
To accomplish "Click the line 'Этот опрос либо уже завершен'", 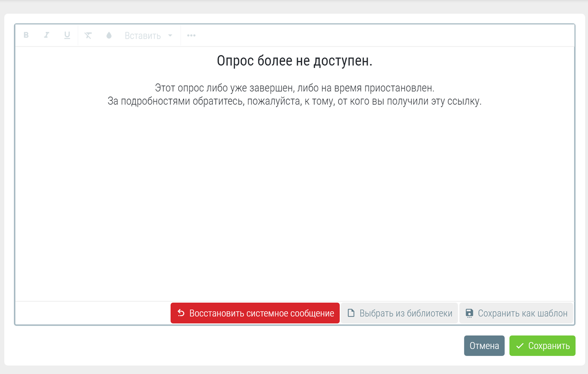I will pos(294,88).
